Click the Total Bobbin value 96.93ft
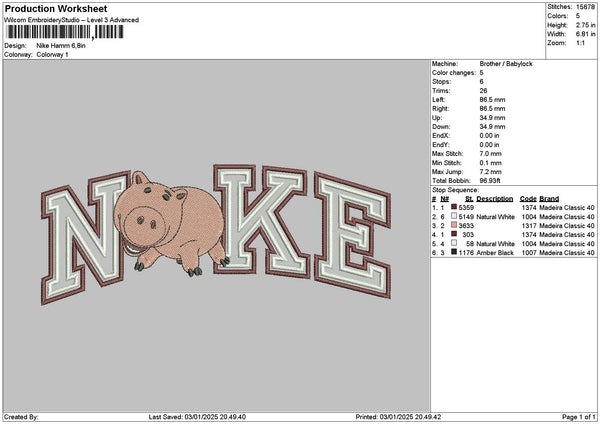 490,181
